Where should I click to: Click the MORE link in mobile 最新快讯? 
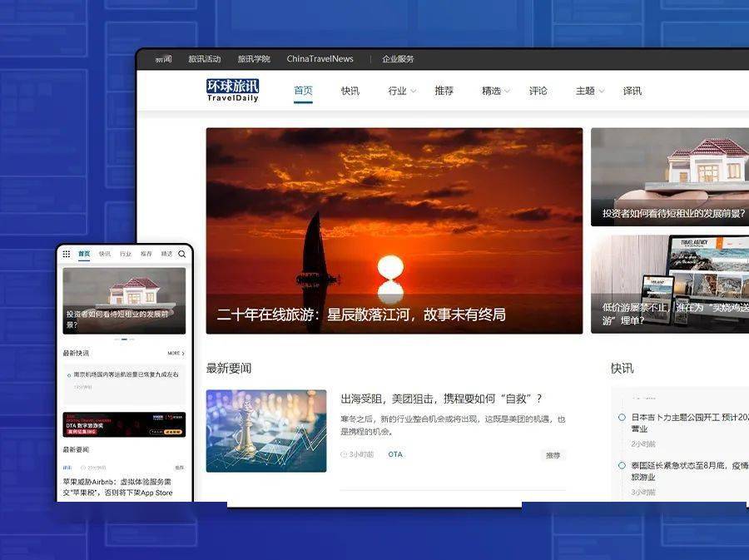point(176,354)
